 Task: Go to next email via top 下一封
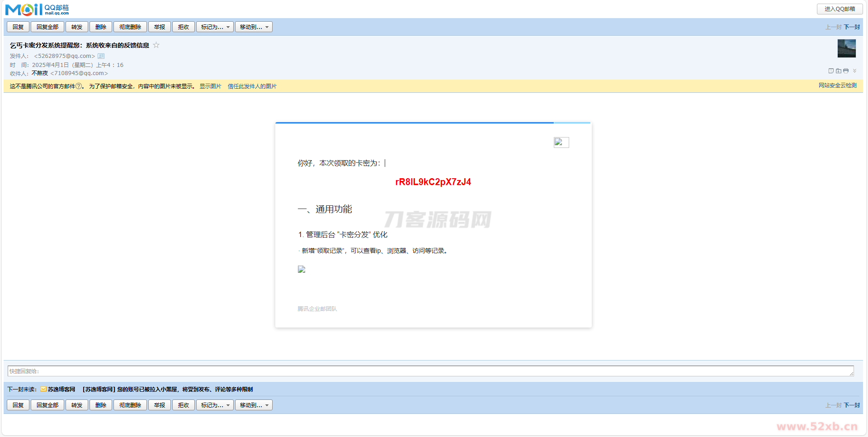click(852, 27)
